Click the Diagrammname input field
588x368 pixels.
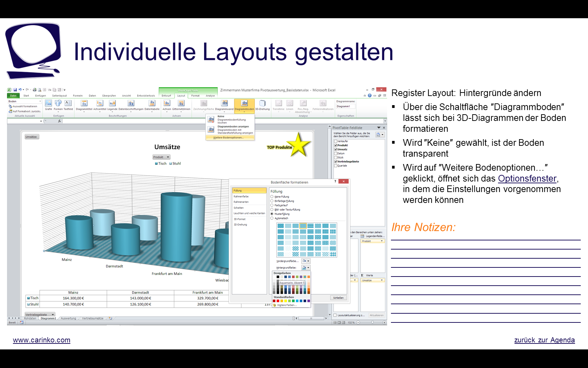346,106
